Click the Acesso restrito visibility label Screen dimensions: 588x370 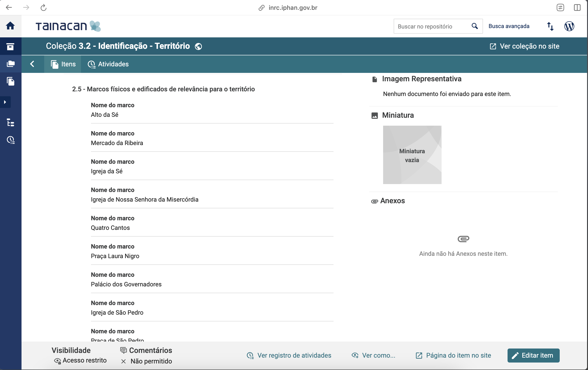coord(80,360)
